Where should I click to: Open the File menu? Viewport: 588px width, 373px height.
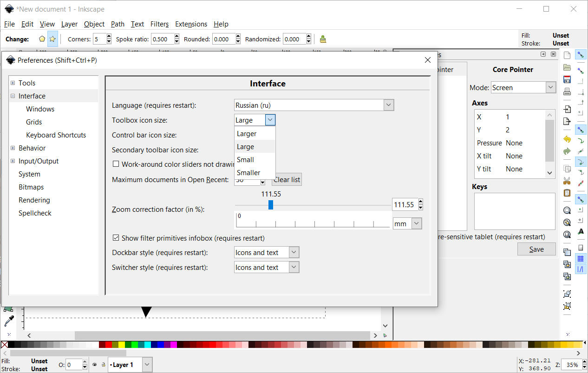tap(9, 24)
